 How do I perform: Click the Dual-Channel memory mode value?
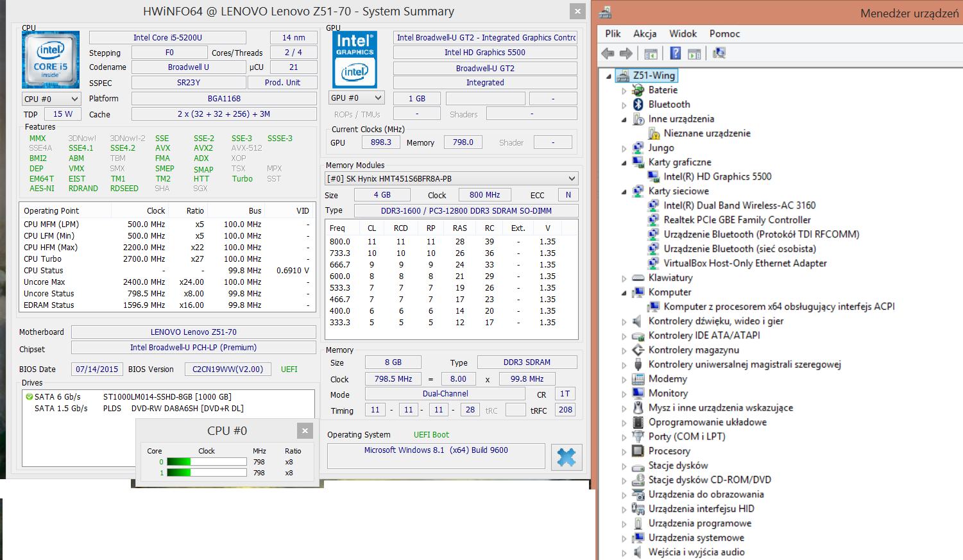(445, 394)
